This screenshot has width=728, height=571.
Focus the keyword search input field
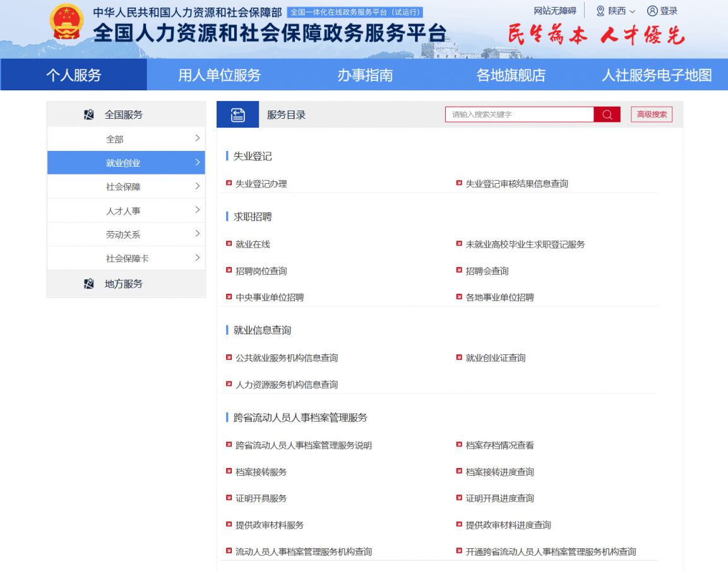[x=519, y=114]
